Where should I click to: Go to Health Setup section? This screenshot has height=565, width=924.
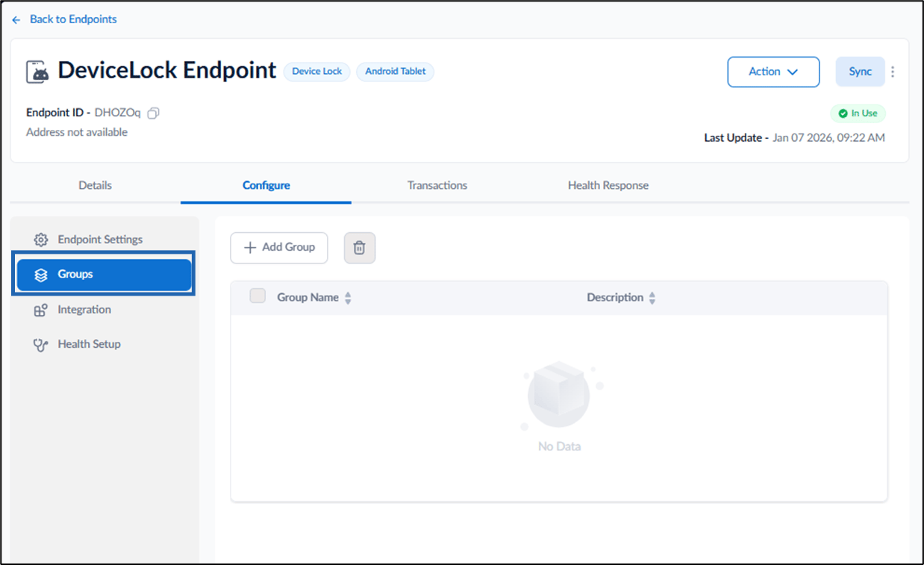[x=104, y=344]
